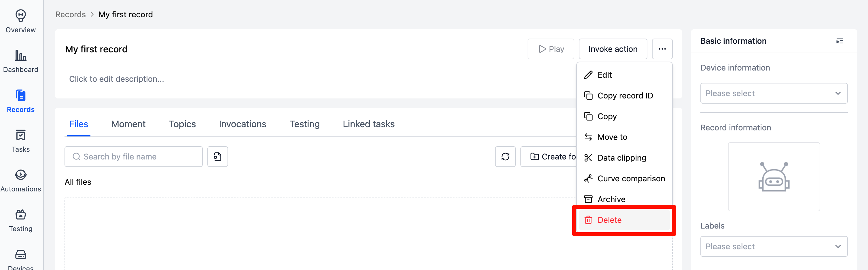Select the Data clipping menu option

pyautogui.click(x=622, y=157)
